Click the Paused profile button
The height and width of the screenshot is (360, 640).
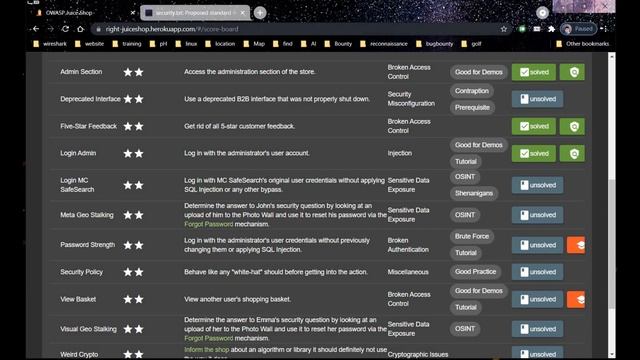pos(578,29)
